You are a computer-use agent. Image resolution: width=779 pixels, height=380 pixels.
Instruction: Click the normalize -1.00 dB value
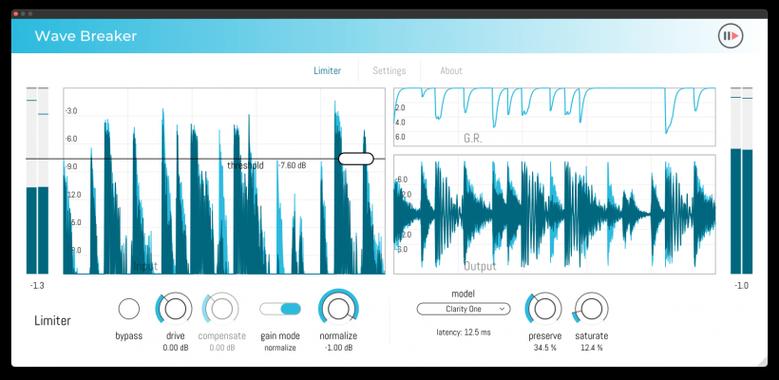pyautogui.click(x=338, y=348)
